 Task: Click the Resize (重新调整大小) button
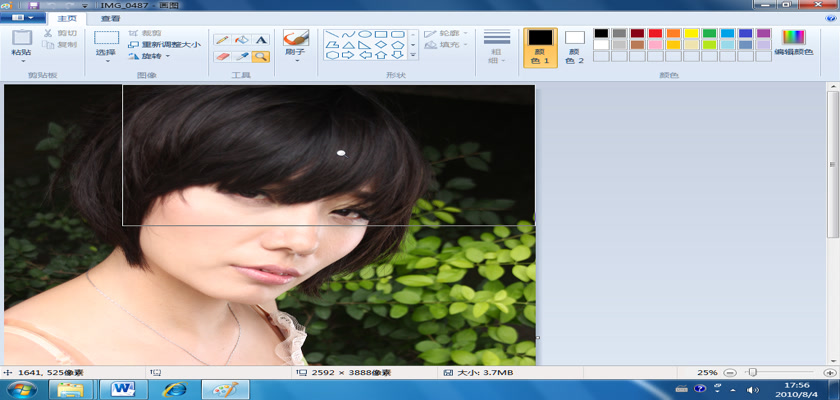point(164,44)
